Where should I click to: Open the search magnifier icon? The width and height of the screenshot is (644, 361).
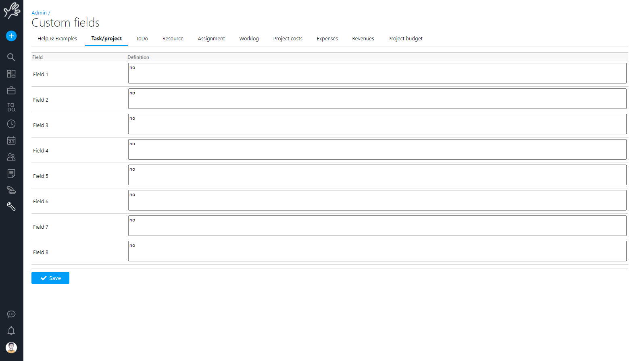(x=11, y=57)
